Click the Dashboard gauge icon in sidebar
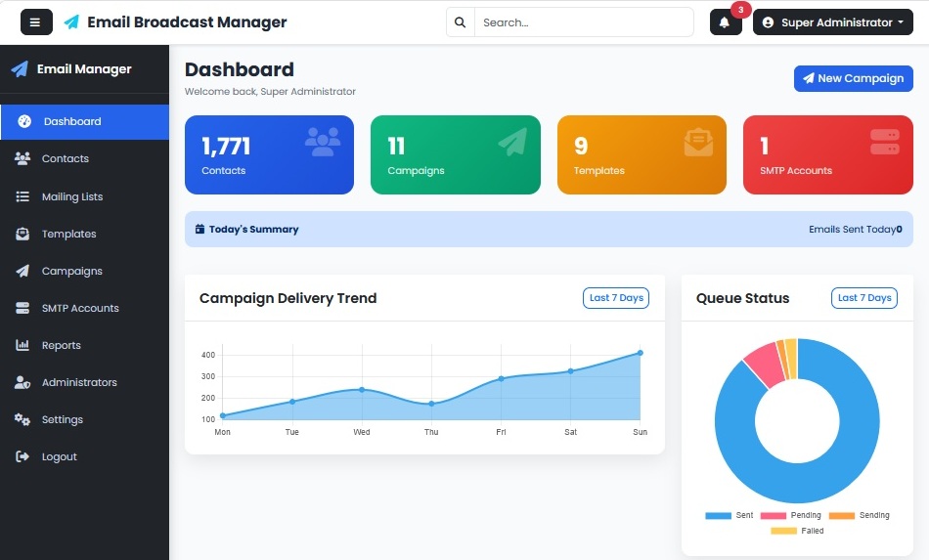The width and height of the screenshot is (929, 560). click(x=24, y=121)
